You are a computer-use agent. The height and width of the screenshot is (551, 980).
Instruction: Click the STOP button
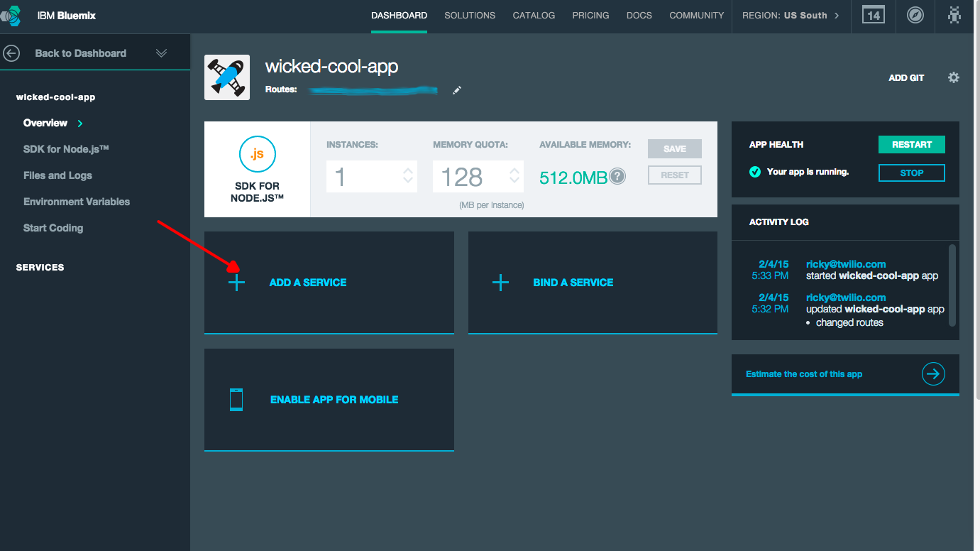[912, 173]
